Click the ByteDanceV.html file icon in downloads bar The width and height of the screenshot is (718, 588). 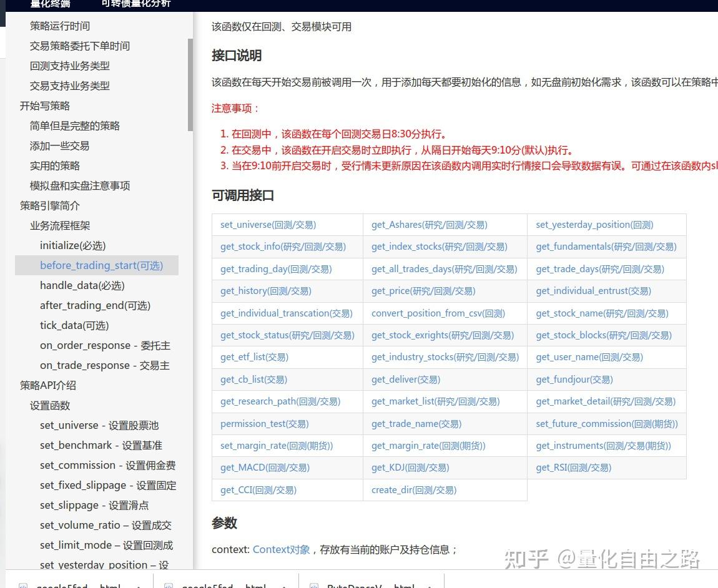(x=314, y=586)
